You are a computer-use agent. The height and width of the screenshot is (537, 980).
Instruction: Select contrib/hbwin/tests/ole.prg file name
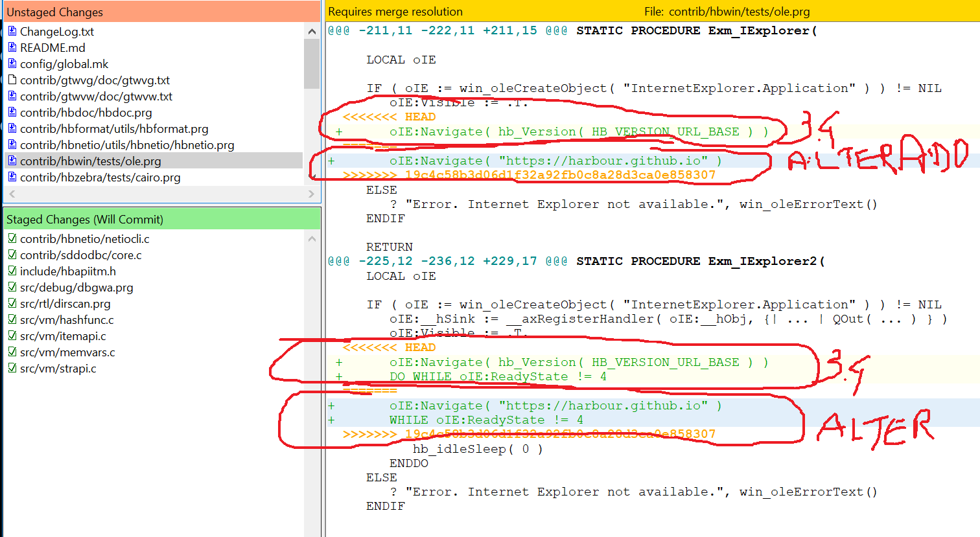(x=91, y=161)
